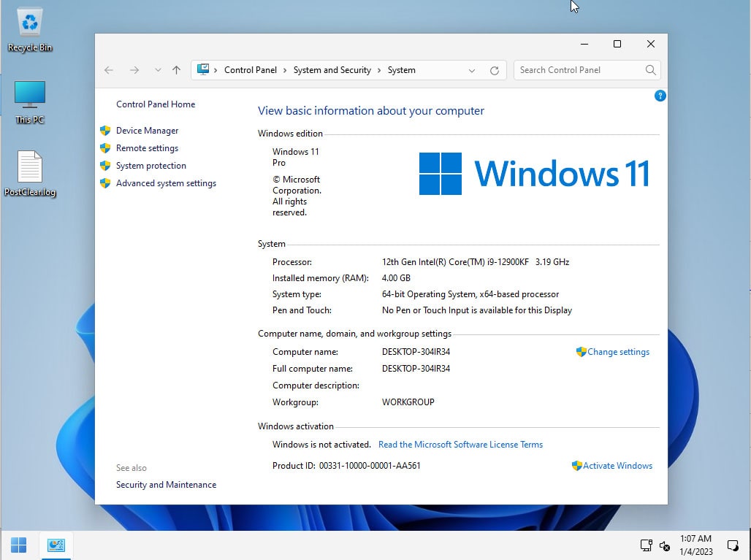Click System and Security breadcrumb

click(x=332, y=70)
